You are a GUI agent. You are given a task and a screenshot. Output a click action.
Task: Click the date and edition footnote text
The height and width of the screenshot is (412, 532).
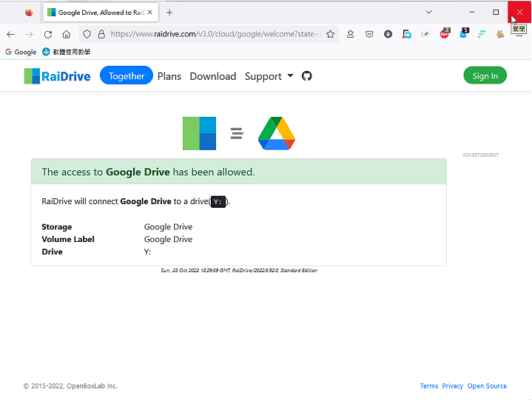239,270
